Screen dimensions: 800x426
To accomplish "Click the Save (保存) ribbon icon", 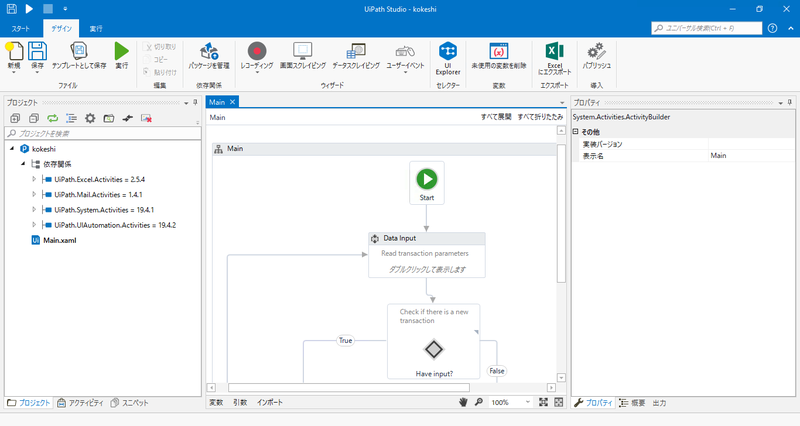I will [37, 52].
